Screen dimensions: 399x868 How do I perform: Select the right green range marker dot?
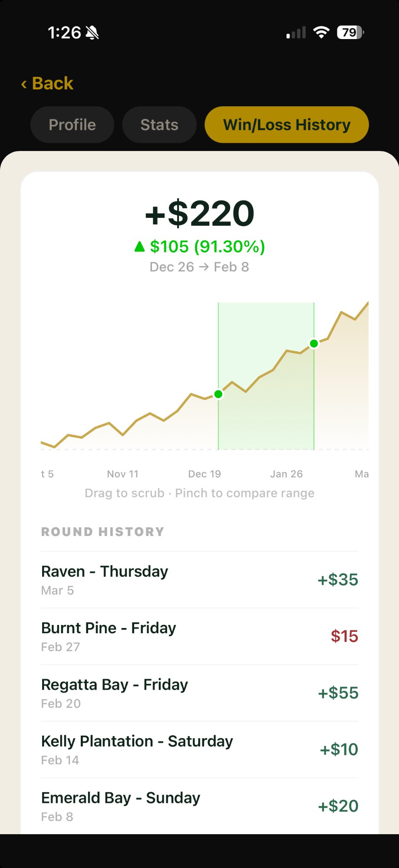pos(314,344)
